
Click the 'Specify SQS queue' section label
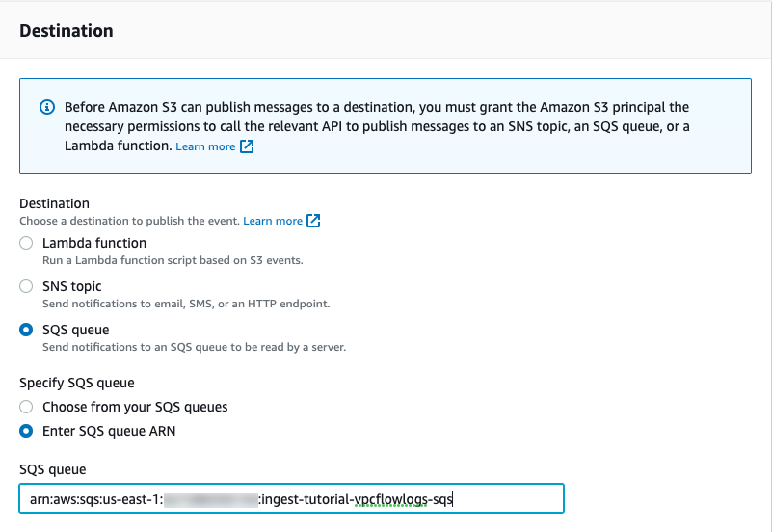(77, 384)
